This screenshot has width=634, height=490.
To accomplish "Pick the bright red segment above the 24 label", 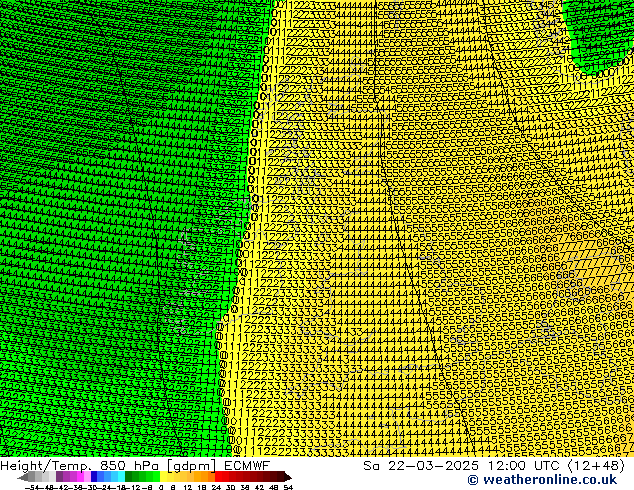I will 218,476.
